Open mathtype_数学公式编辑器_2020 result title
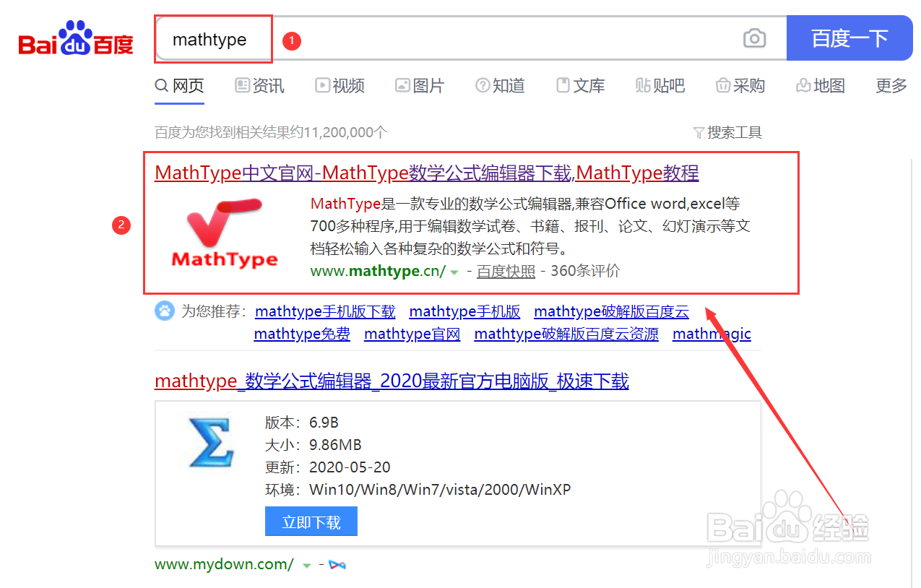Viewport: 921px width, 588px height. (x=392, y=381)
